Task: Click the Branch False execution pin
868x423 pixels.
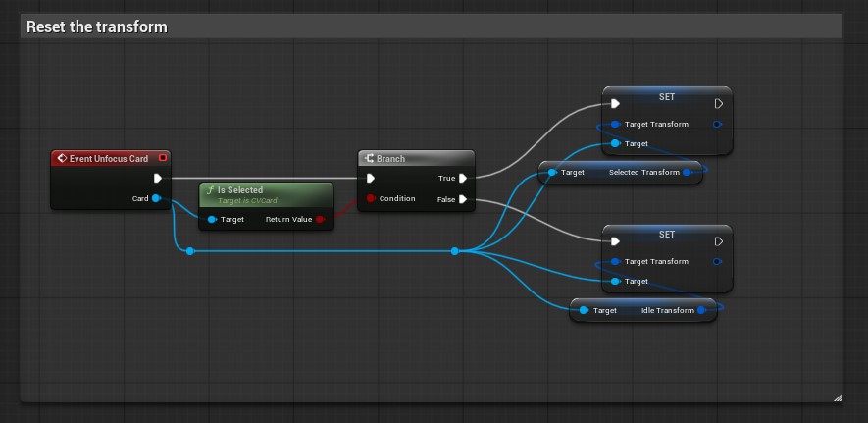Action: tap(463, 199)
